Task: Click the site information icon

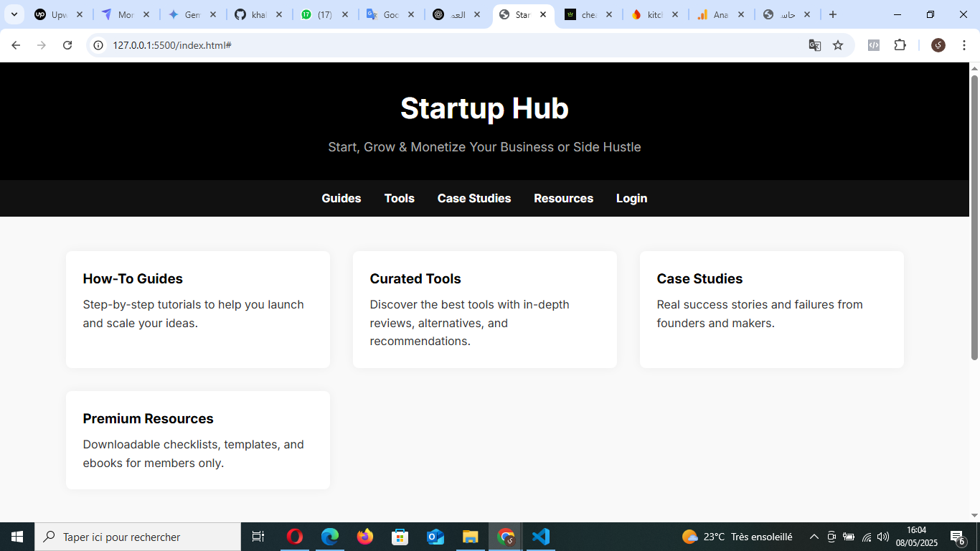Action: [x=99, y=45]
